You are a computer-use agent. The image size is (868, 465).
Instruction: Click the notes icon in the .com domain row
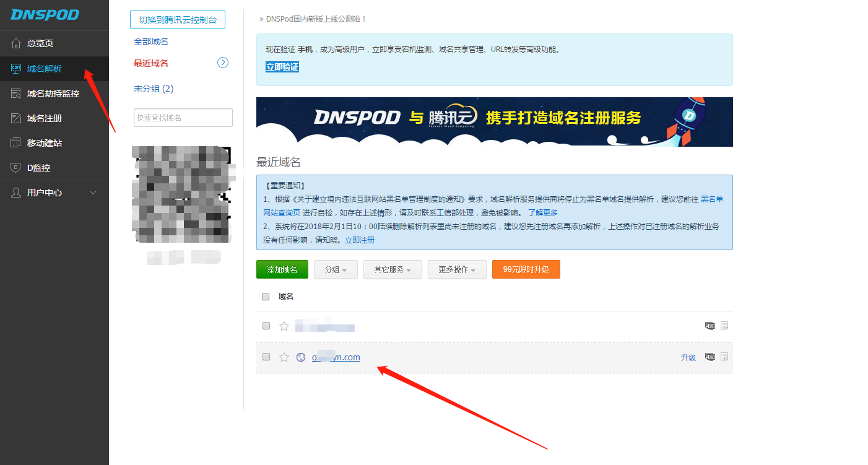pos(724,357)
